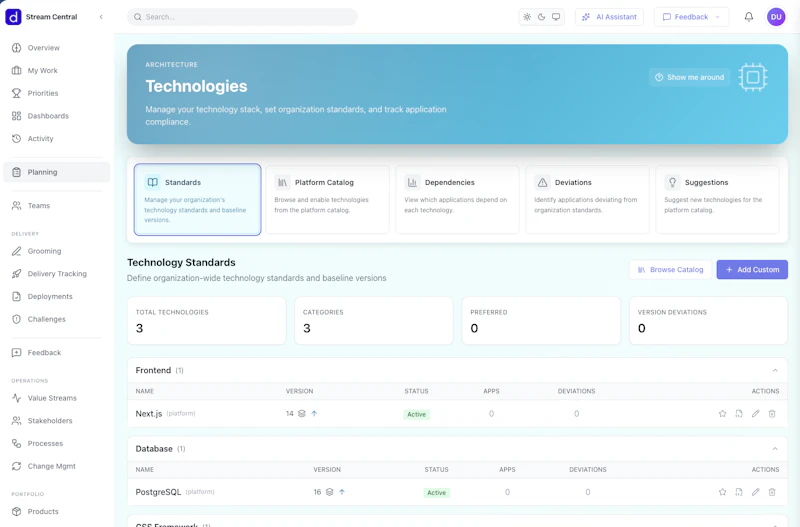The image size is (800, 527).
Task: Click the Total Technologies stat card
Action: pos(207,321)
